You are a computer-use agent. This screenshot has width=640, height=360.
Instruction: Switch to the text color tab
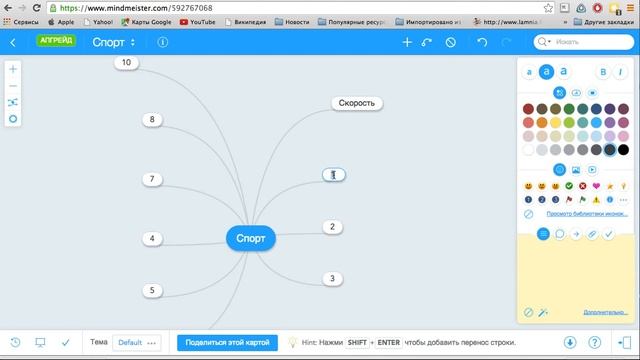[x=559, y=93]
